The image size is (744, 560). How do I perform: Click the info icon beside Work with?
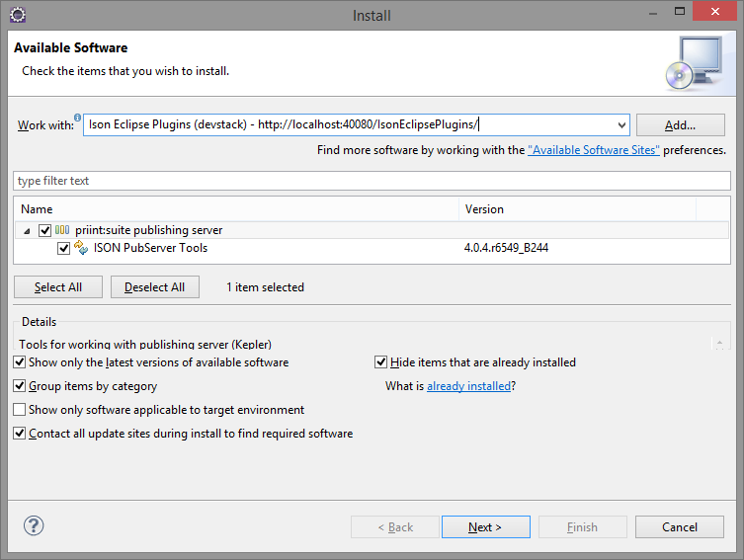click(77, 118)
